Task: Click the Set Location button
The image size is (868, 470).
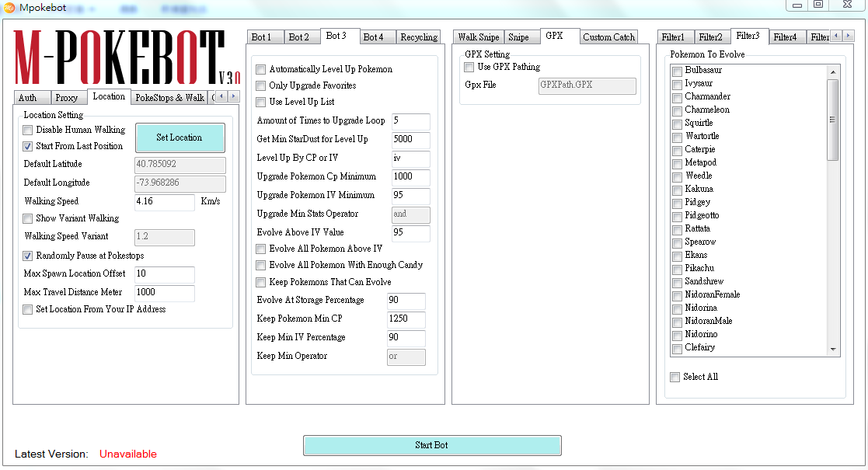Action: pyautogui.click(x=180, y=138)
